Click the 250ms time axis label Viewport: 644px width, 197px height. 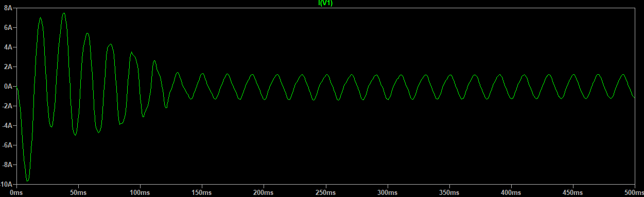325,192
